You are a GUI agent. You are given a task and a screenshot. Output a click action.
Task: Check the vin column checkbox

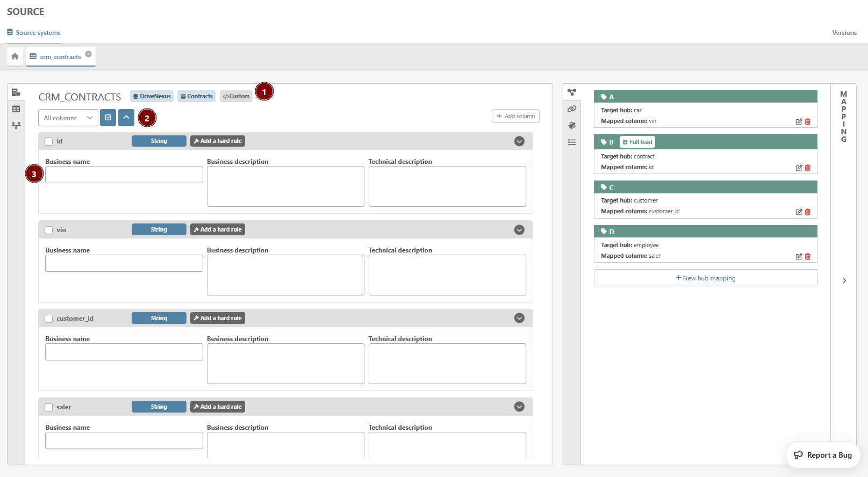pos(49,230)
